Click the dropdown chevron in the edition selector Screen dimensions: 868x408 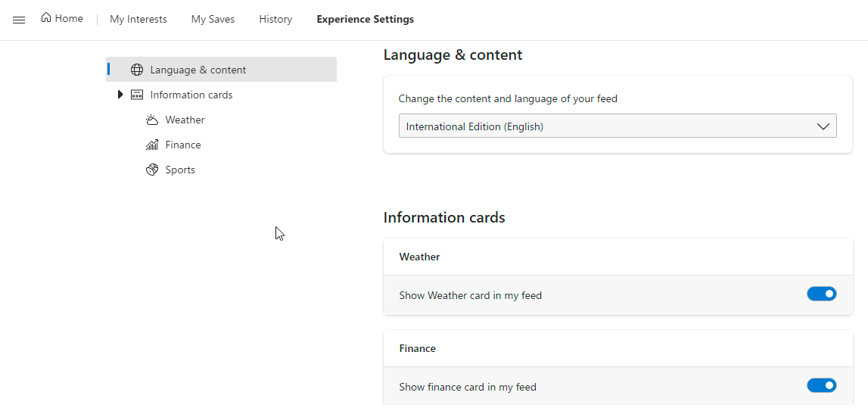click(823, 126)
